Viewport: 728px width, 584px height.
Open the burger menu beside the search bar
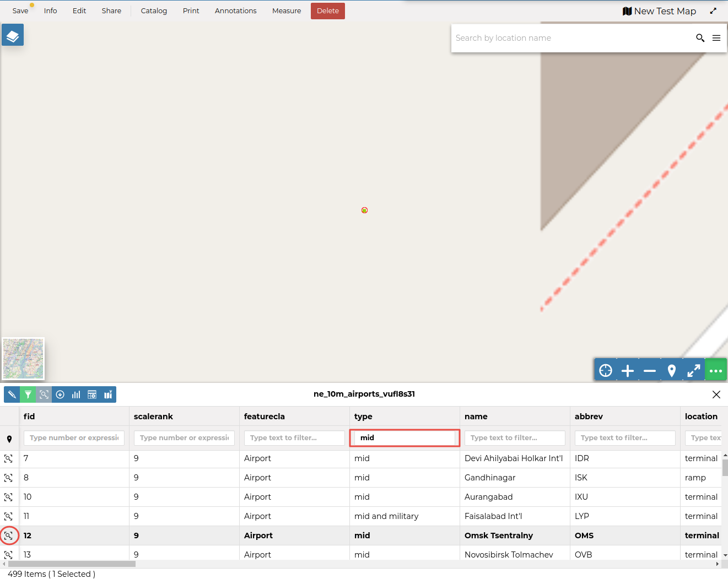point(716,37)
